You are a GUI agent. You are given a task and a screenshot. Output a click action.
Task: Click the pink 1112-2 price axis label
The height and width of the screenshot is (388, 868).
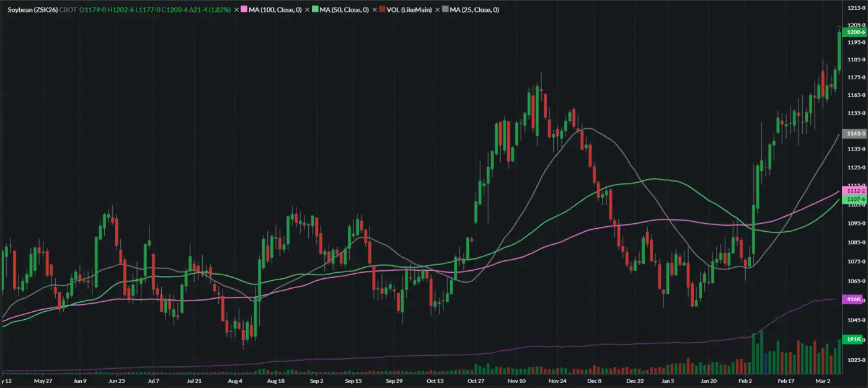(x=855, y=190)
